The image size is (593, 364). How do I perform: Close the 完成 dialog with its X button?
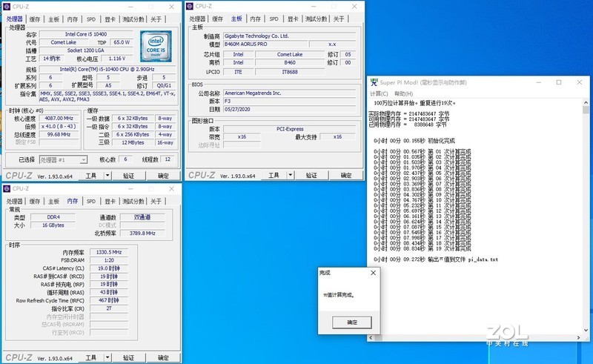tap(374, 273)
